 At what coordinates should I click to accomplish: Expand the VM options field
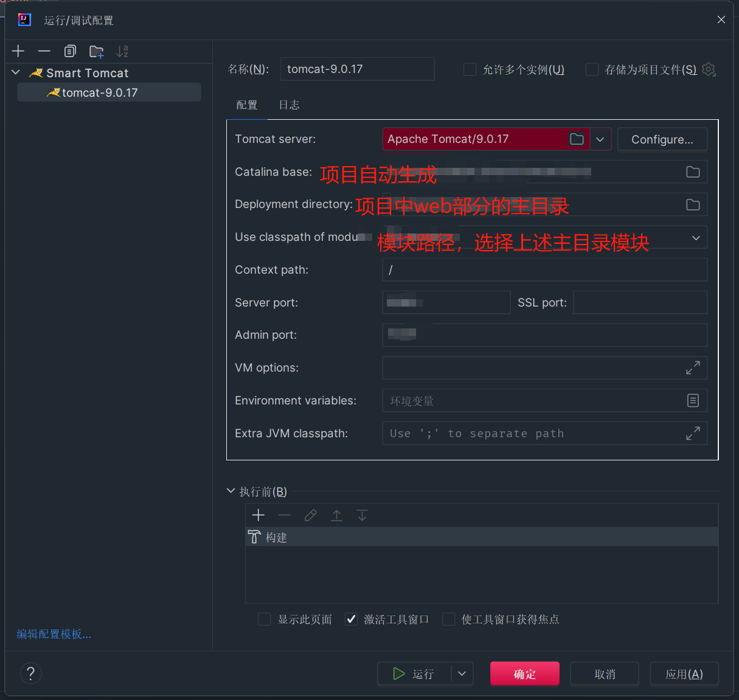pos(693,368)
